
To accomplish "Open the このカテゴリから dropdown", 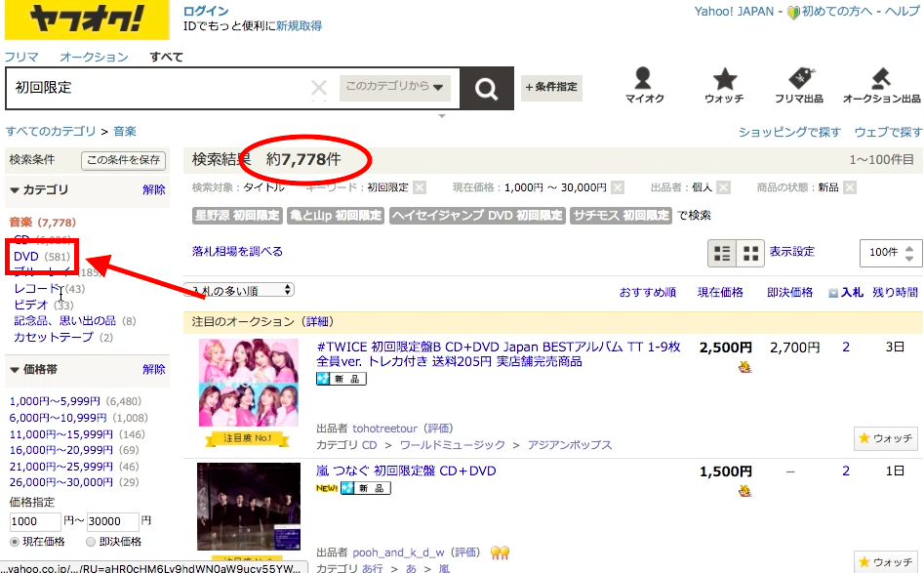I will click(x=395, y=87).
